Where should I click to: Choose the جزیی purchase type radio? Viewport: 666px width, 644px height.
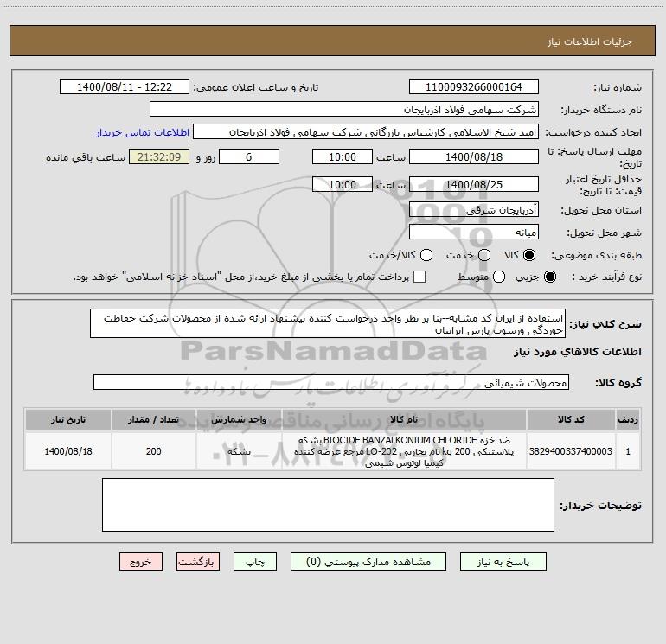coord(550,277)
